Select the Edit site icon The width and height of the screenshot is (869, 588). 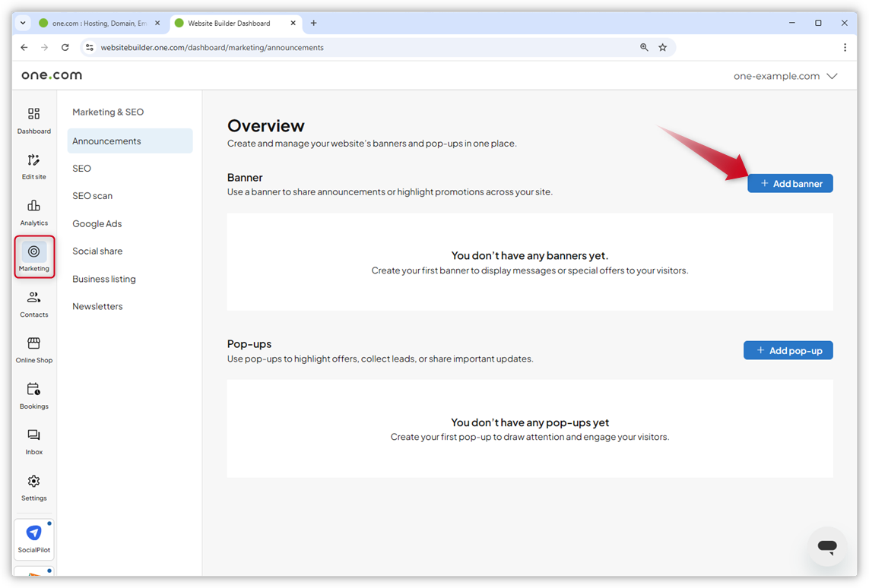33,166
